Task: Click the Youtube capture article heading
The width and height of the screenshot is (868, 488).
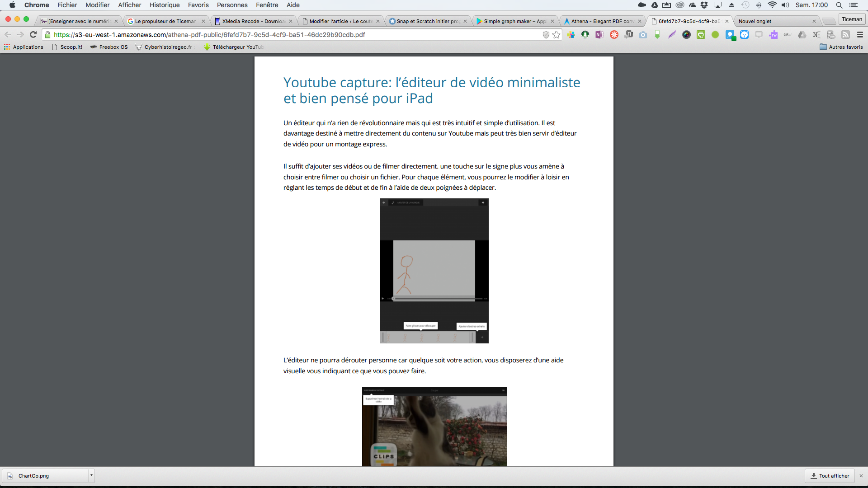Action: tap(432, 90)
